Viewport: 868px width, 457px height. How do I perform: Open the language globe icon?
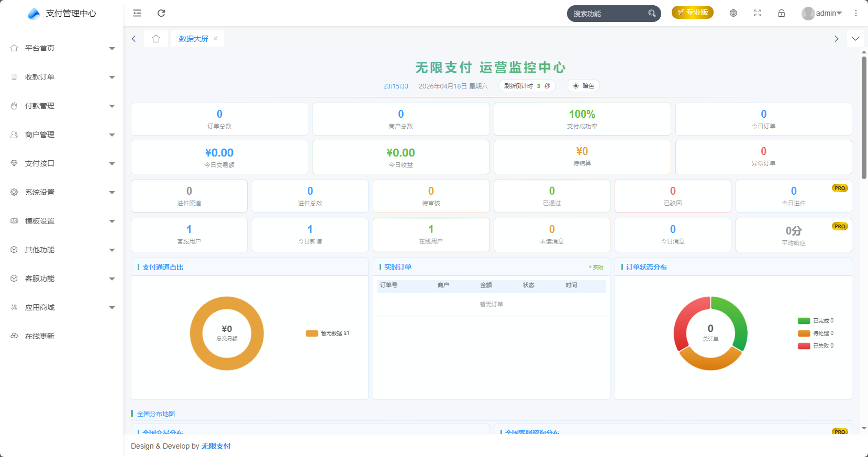pos(733,13)
